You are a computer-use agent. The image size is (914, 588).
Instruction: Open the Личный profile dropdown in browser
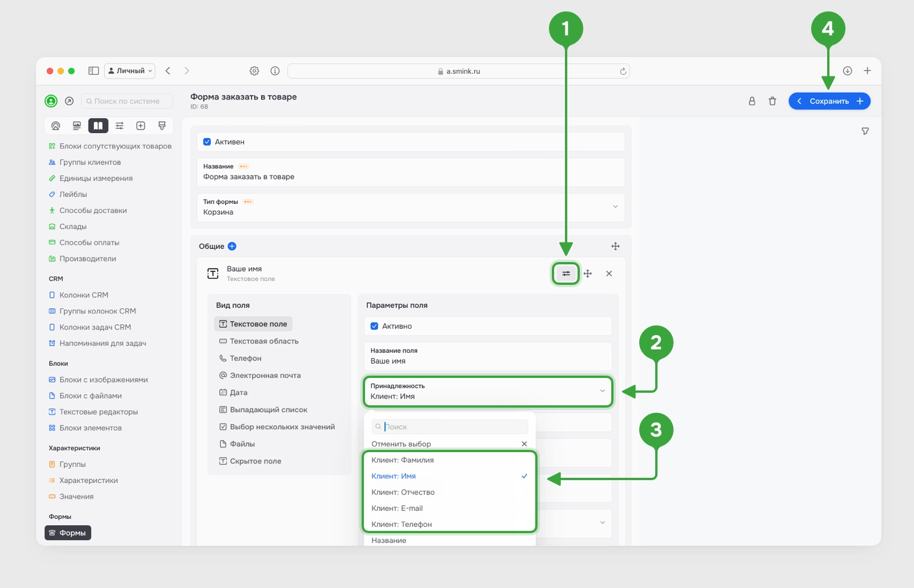[130, 71]
